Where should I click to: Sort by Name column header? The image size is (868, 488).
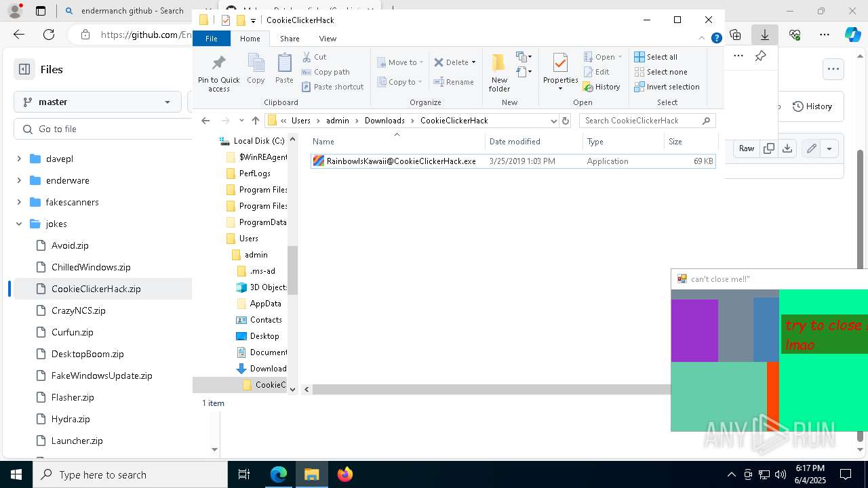coord(397,142)
